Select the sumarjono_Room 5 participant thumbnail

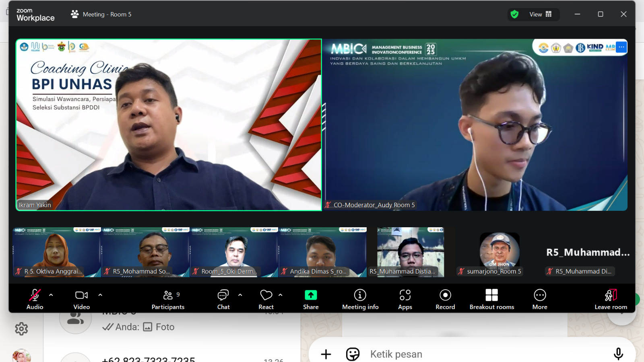click(499, 252)
